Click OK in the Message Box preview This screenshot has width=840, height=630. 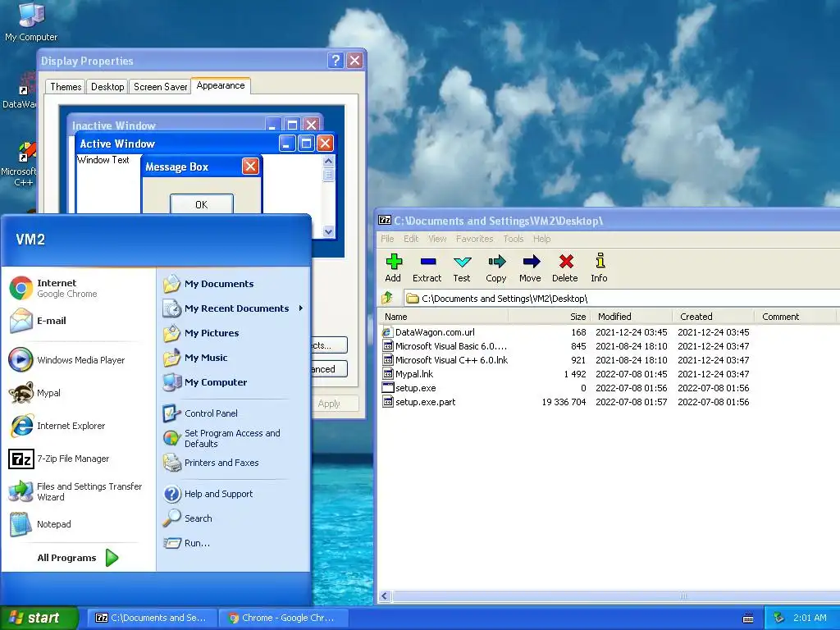click(202, 204)
